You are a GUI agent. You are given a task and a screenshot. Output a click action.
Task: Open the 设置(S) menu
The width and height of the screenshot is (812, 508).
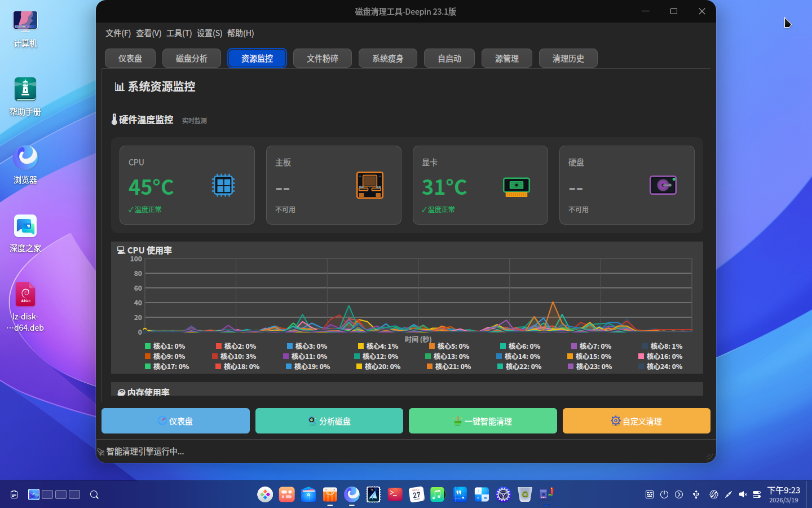point(209,33)
